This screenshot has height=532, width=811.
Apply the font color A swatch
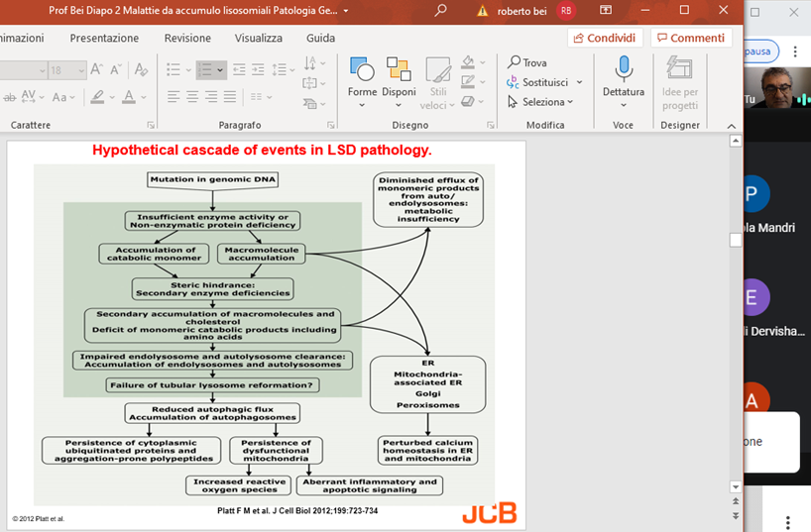click(129, 97)
